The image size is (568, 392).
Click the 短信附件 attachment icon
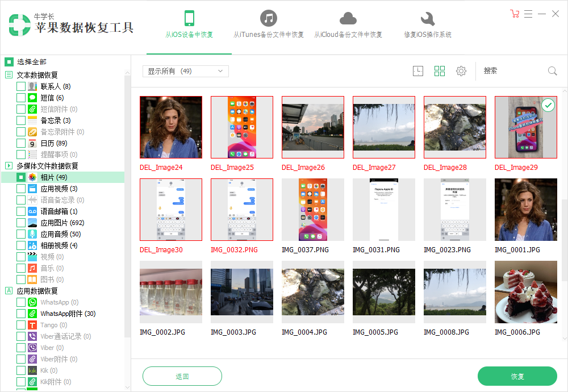tap(32, 109)
